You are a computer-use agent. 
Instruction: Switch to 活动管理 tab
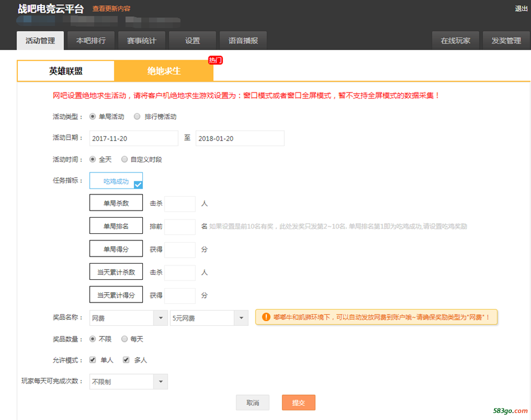[40, 41]
